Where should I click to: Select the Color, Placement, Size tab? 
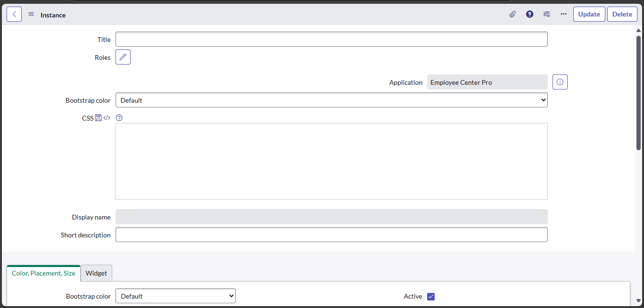(x=43, y=273)
